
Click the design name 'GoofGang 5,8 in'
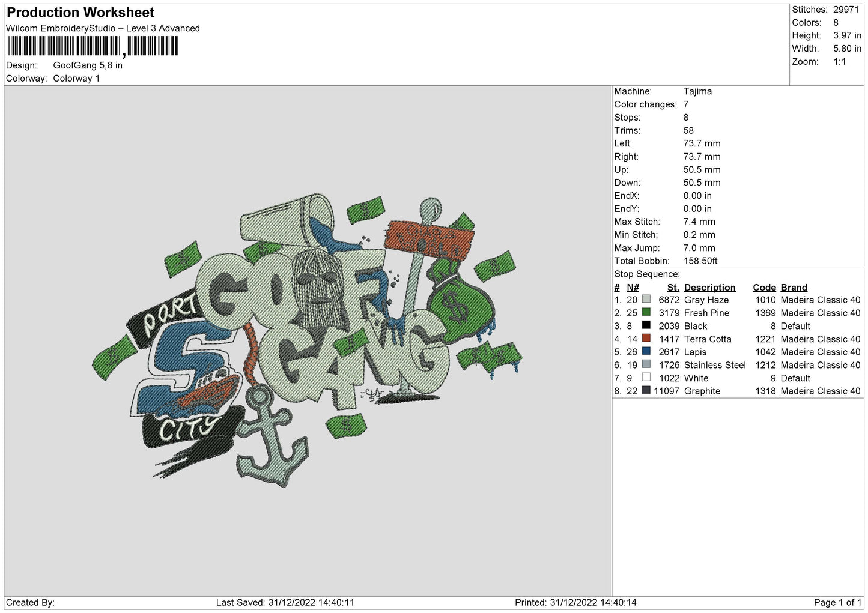(x=88, y=65)
